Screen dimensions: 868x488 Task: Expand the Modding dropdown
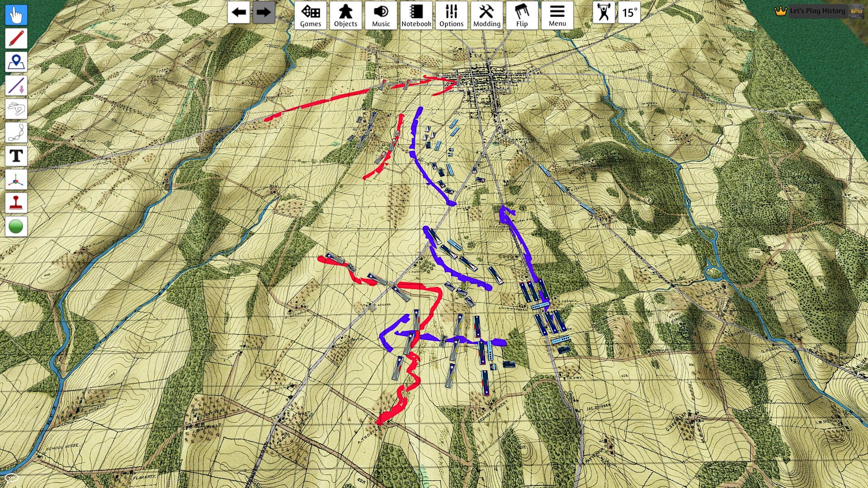(x=487, y=15)
